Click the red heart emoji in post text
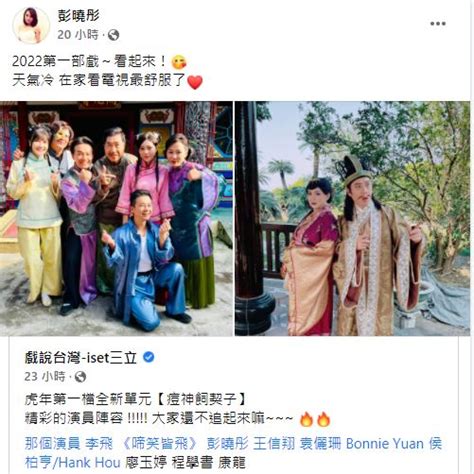 [195, 82]
